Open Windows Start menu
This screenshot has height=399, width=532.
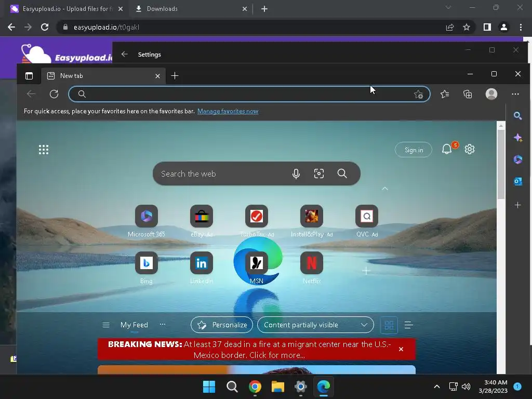(x=209, y=387)
